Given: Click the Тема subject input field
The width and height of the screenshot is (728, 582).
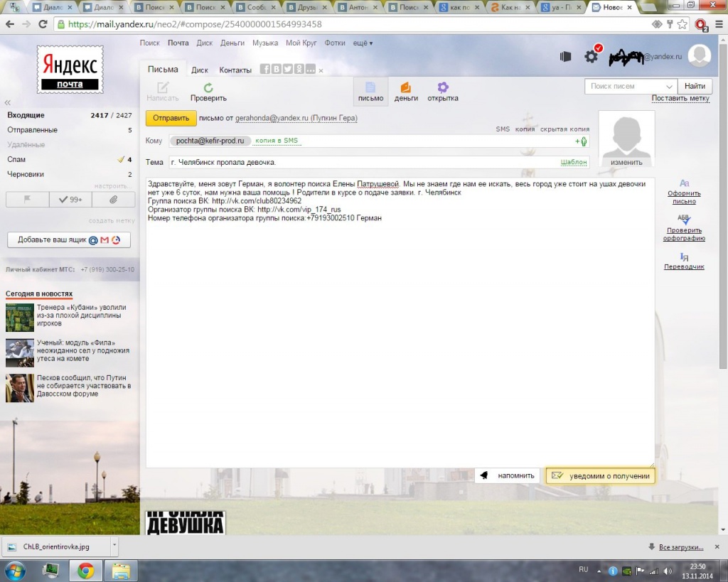Looking at the screenshot, I should tap(363, 163).
